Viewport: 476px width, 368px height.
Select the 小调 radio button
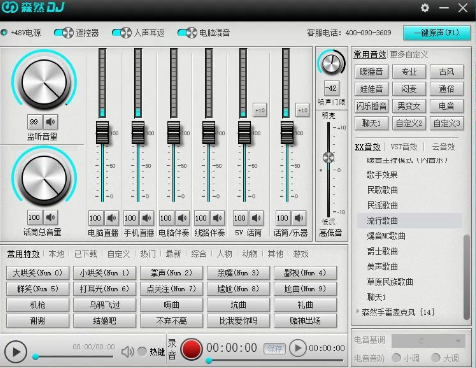396,358
